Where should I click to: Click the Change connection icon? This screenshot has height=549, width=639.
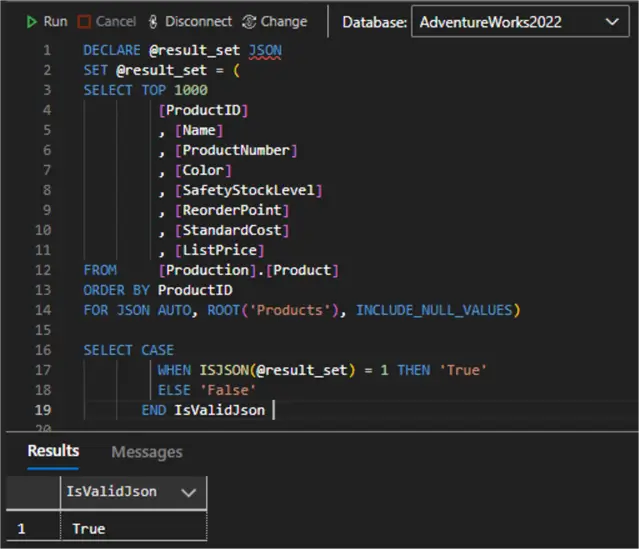coord(249,22)
